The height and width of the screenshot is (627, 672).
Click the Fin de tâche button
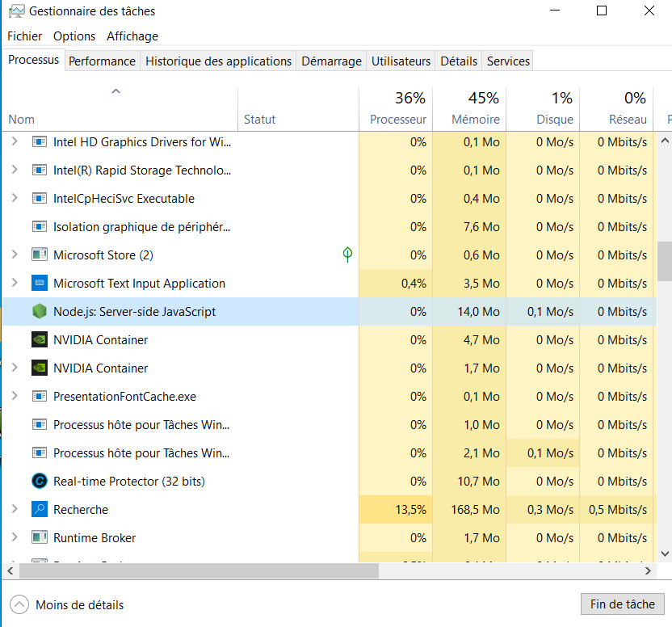(x=622, y=604)
